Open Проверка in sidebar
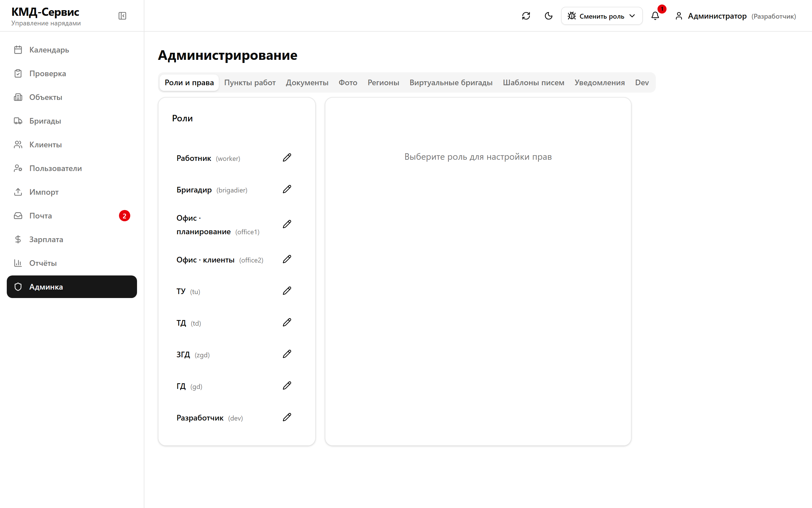This screenshot has width=812, height=508. (x=72, y=74)
